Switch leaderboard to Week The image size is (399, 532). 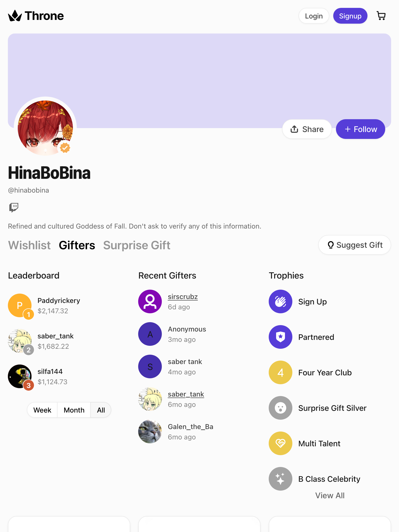click(x=42, y=410)
